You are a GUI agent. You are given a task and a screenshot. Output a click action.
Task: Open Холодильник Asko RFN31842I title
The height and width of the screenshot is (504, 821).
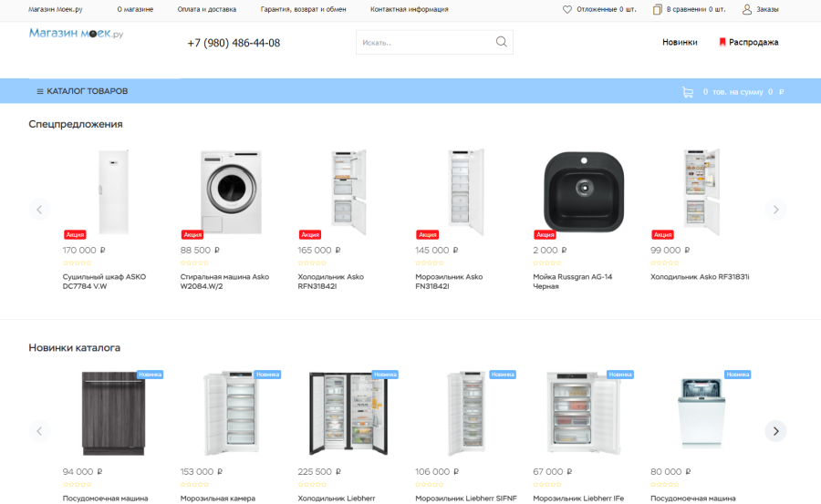331,282
